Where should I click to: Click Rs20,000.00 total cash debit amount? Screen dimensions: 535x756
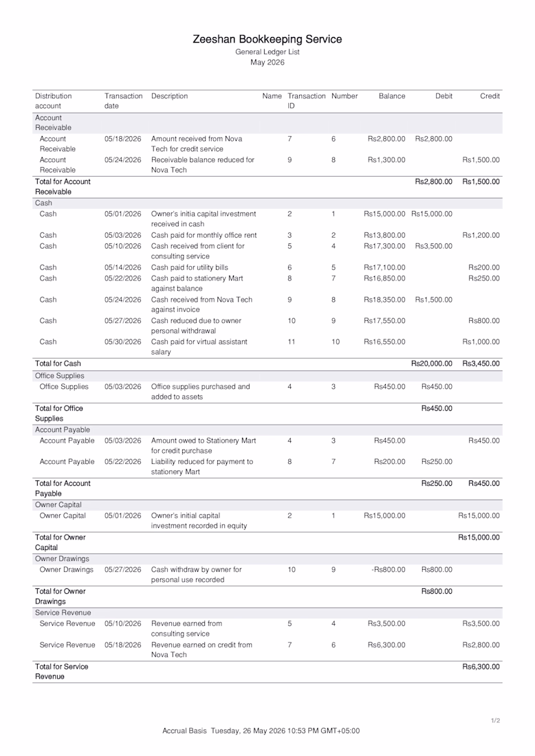click(x=432, y=364)
